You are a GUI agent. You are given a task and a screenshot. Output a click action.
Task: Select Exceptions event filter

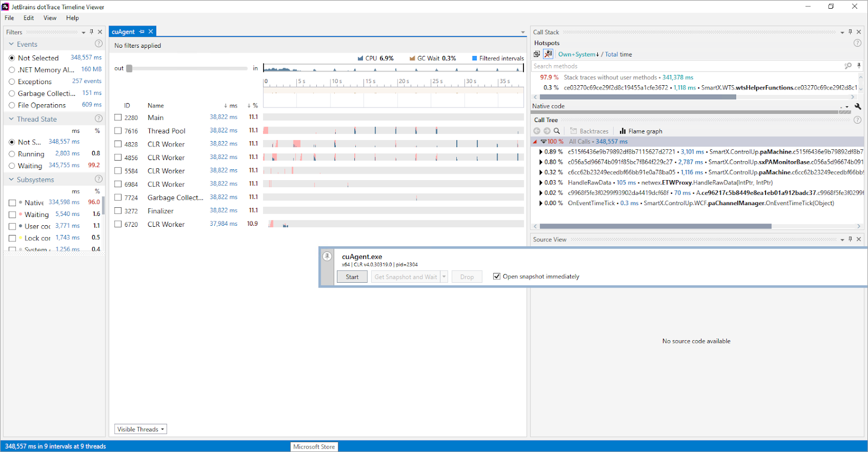[12, 81]
